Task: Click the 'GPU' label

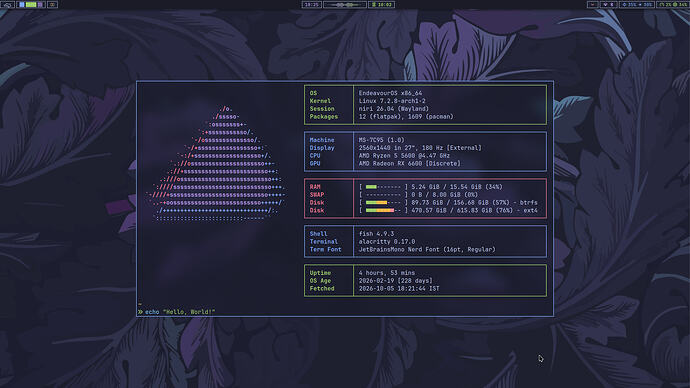Action: coord(315,164)
